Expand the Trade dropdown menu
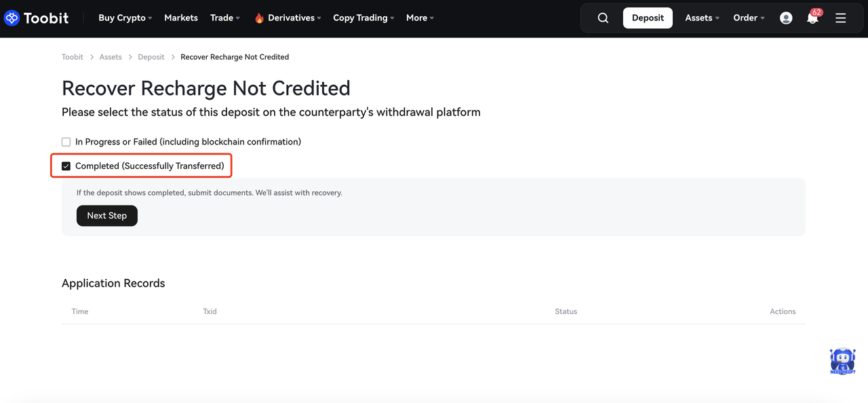Viewport: 868px width, 403px height. [225, 18]
